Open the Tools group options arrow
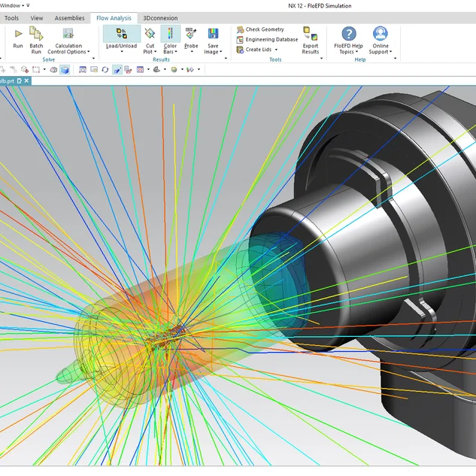This screenshot has height=476, width=476. [x=322, y=59]
